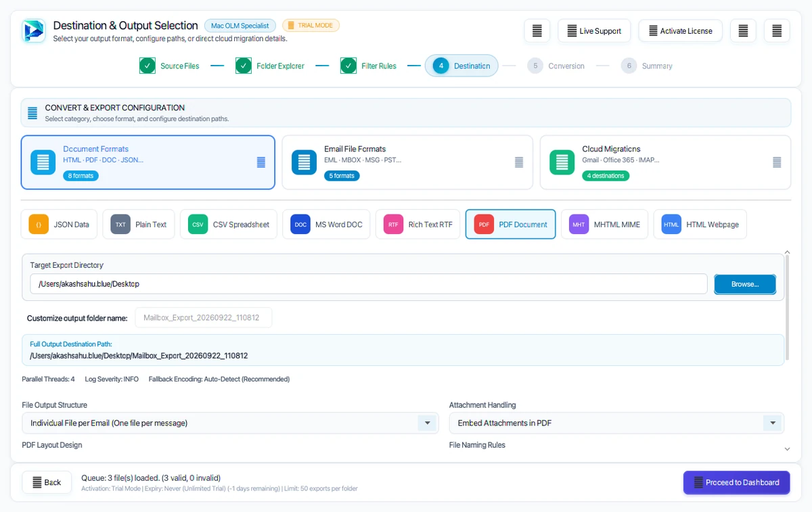
Task: Click the TRIAL MODE badge
Action: coord(311,26)
